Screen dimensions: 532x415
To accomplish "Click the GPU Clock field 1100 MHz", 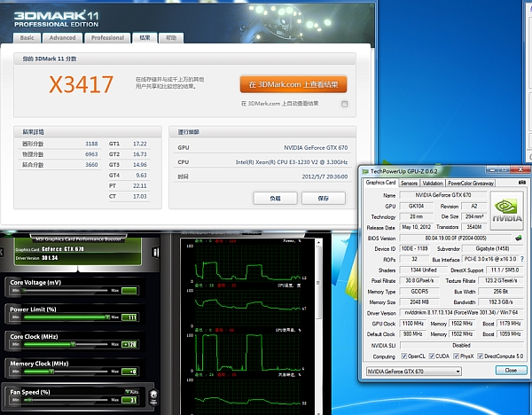I will click(413, 324).
